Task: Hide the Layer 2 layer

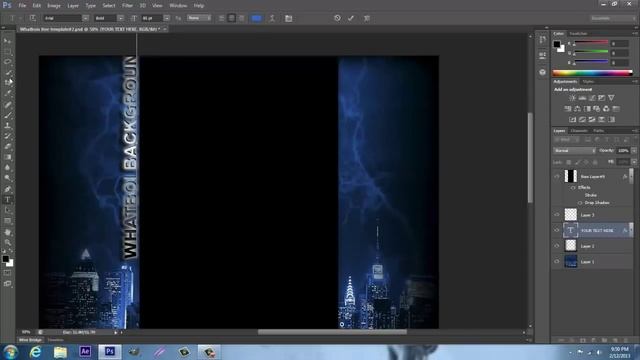Action: click(x=557, y=246)
